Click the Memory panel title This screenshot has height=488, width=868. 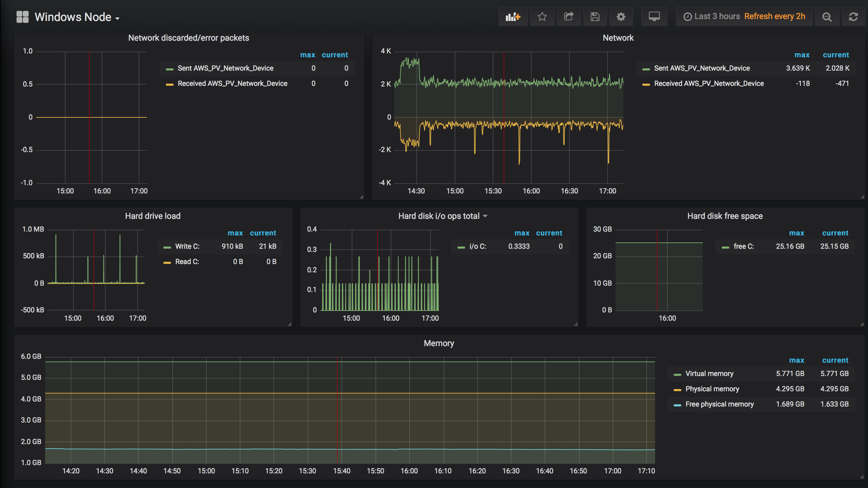pos(439,343)
